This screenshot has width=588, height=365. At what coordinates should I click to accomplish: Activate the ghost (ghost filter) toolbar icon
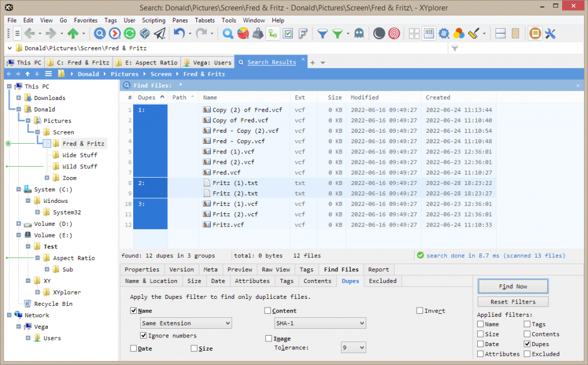tap(358, 33)
